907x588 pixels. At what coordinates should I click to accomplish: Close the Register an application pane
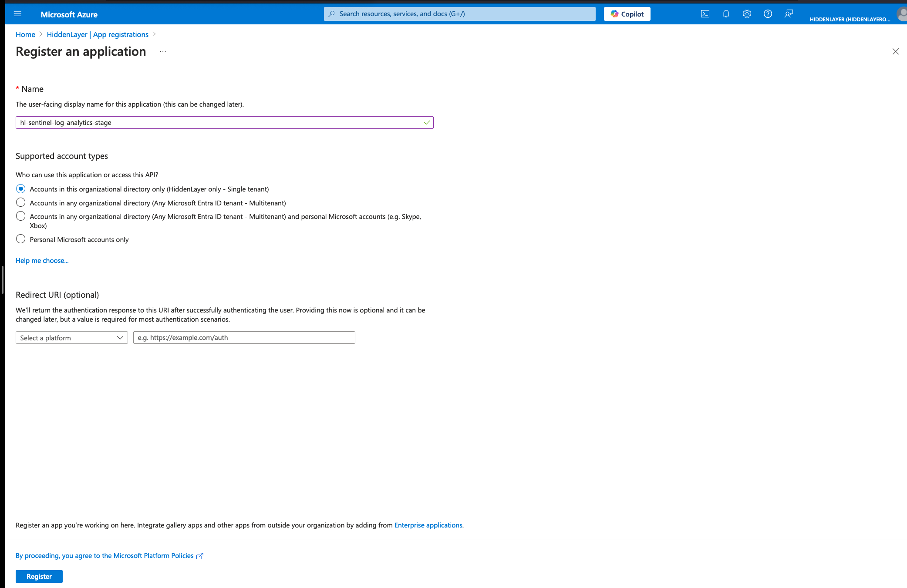(x=895, y=51)
